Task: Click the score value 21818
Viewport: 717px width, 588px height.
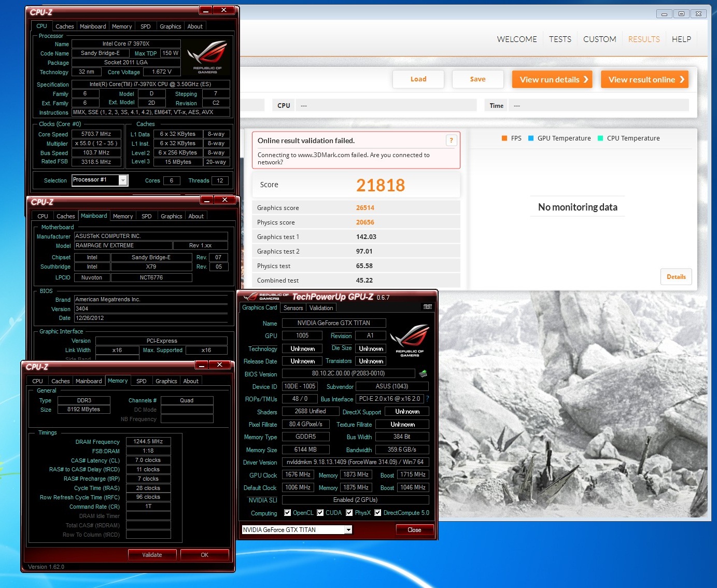Action: [x=381, y=185]
